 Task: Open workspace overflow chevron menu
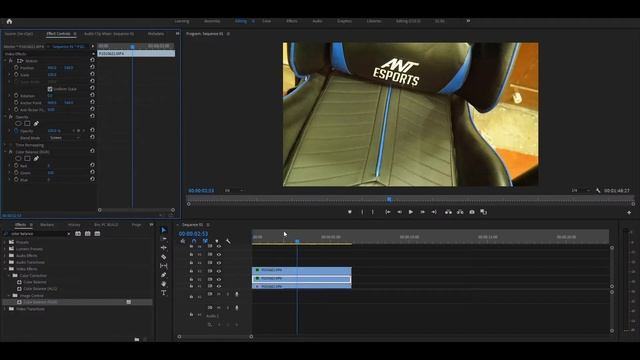tap(468, 21)
